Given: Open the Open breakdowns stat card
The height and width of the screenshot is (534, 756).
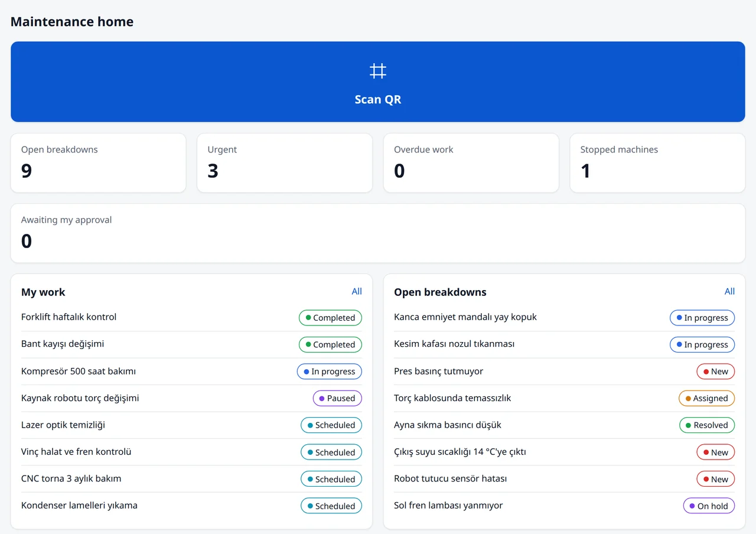Looking at the screenshot, I should click(98, 163).
